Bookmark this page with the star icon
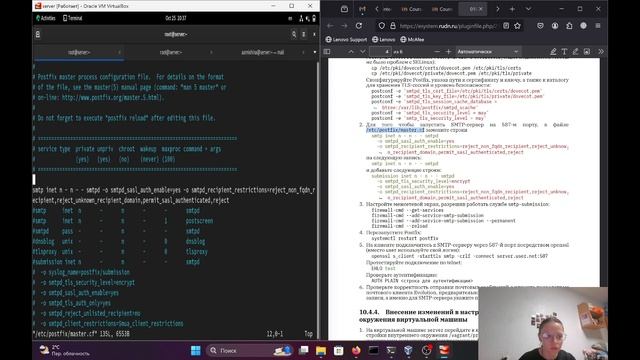Screen dimensions: 640x360 (518, 26)
